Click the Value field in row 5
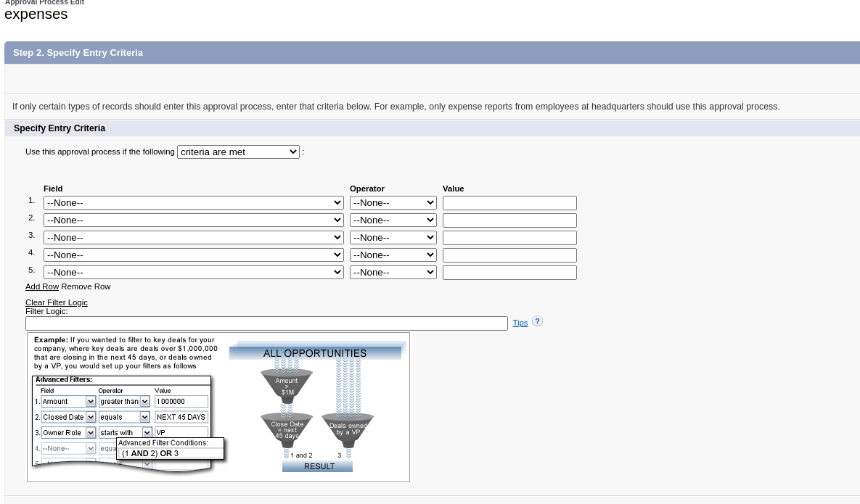The width and height of the screenshot is (860, 504). pyautogui.click(x=509, y=273)
